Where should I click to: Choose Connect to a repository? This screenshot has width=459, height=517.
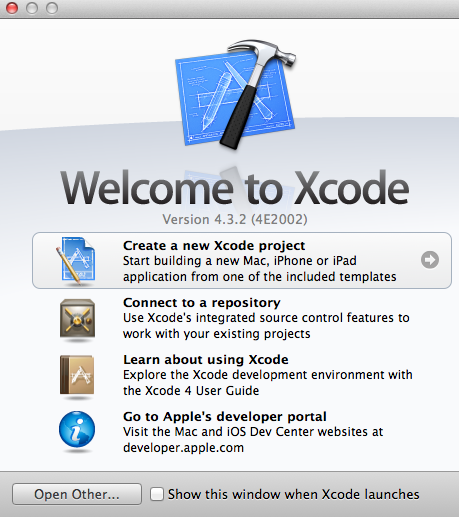242,318
